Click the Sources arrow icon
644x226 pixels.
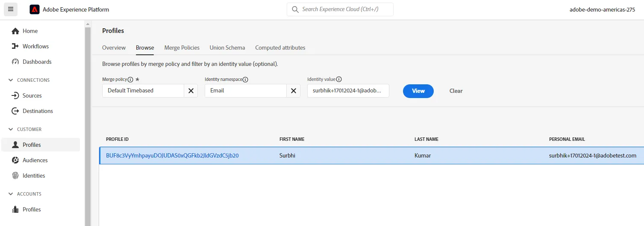tap(15, 95)
